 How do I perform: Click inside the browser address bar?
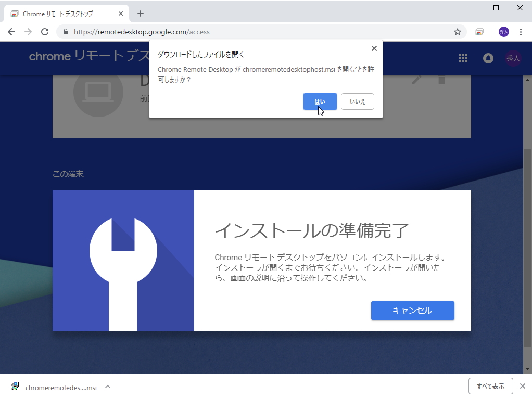(208, 32)
